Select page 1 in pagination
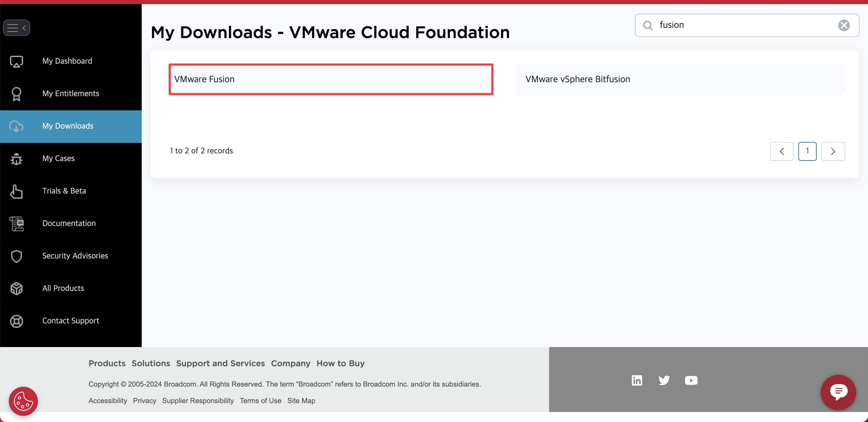 coord(807,151)
